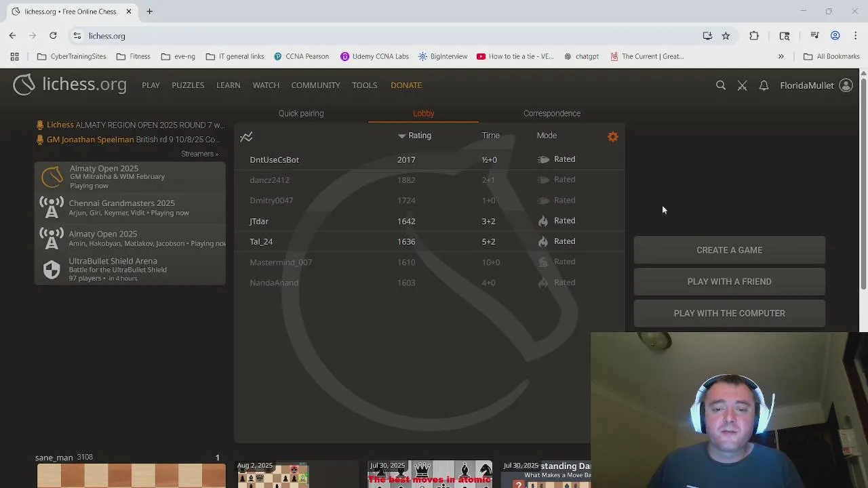View site information icon in address bar
The image size is (868, 488).
[77, 36]
